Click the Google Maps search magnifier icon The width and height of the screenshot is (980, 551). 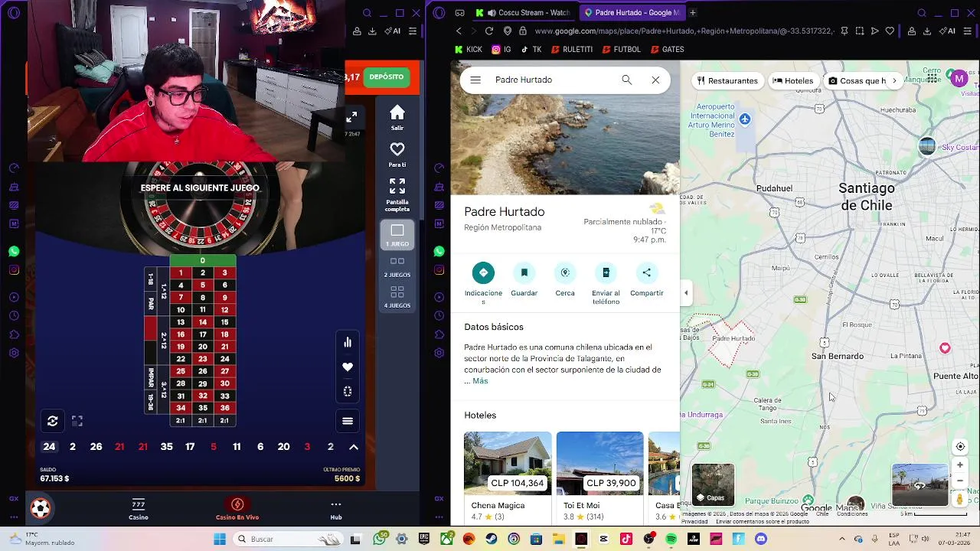627,80
